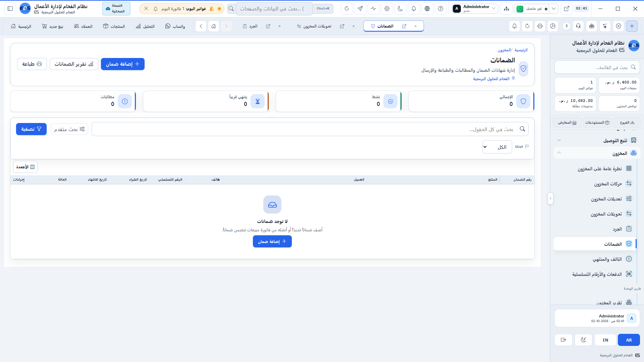This screenshot has height=362, width=644.
Task: Click the sidebar menu search field
Action: click(597, 67)
